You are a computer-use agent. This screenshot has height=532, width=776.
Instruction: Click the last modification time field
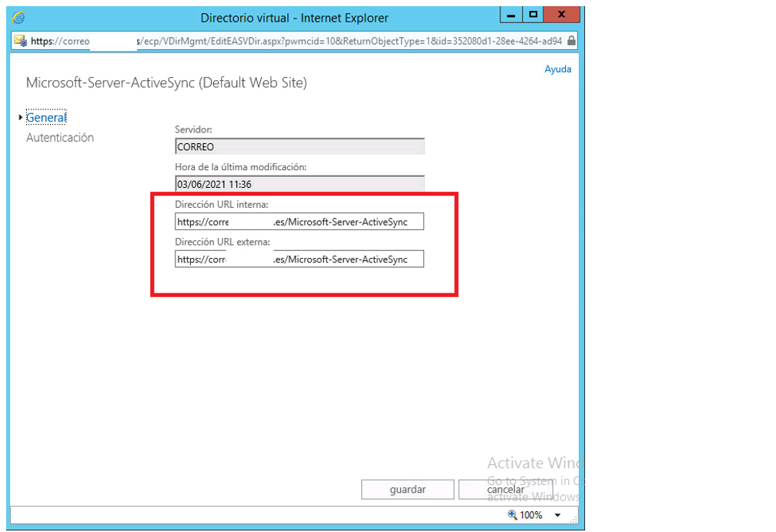tap(299, 184)
